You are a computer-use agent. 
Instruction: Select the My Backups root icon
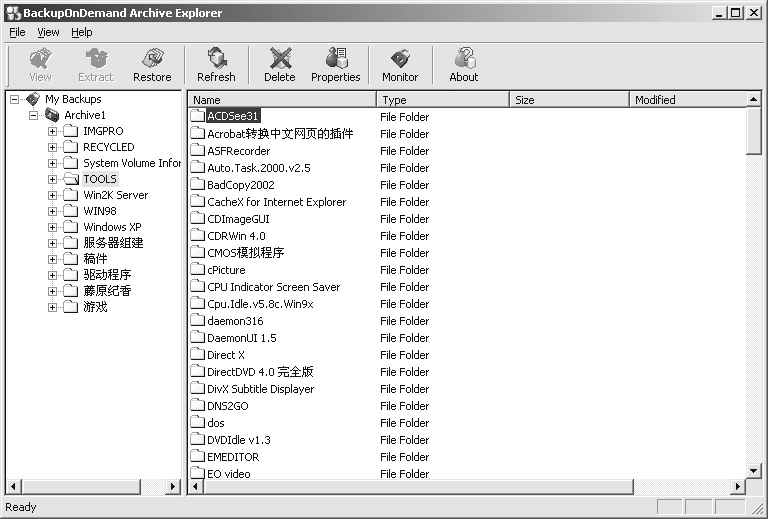pos(33,99)
